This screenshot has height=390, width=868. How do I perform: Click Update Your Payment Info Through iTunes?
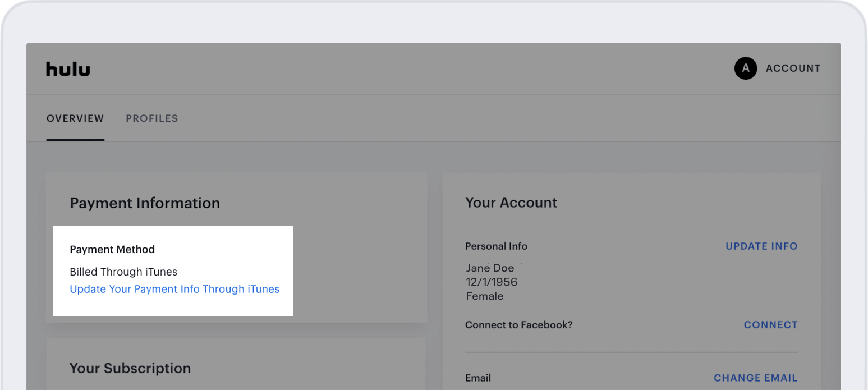(174, 290)
